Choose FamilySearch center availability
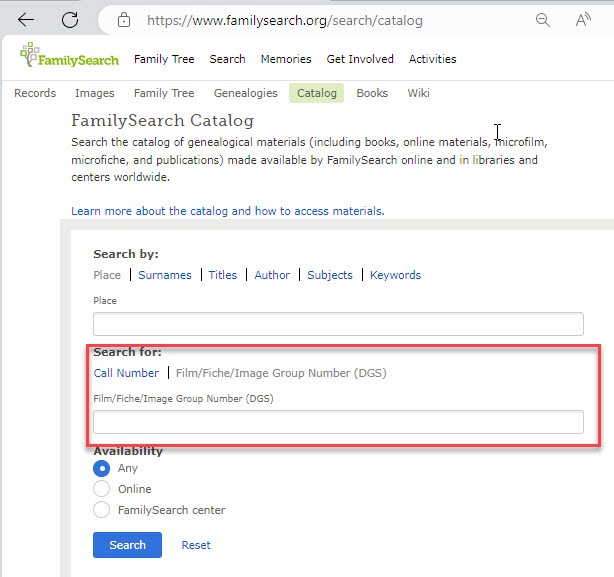614x577 pixels. click(101, 510)
